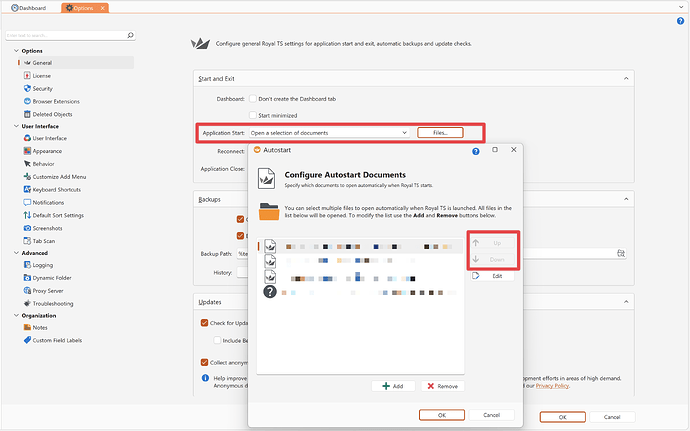The width and height of the screenshot is (690, 431).
Task: Click the Add button in Autostart dialog
Action: pyautogui.click(x=393, y=386)
